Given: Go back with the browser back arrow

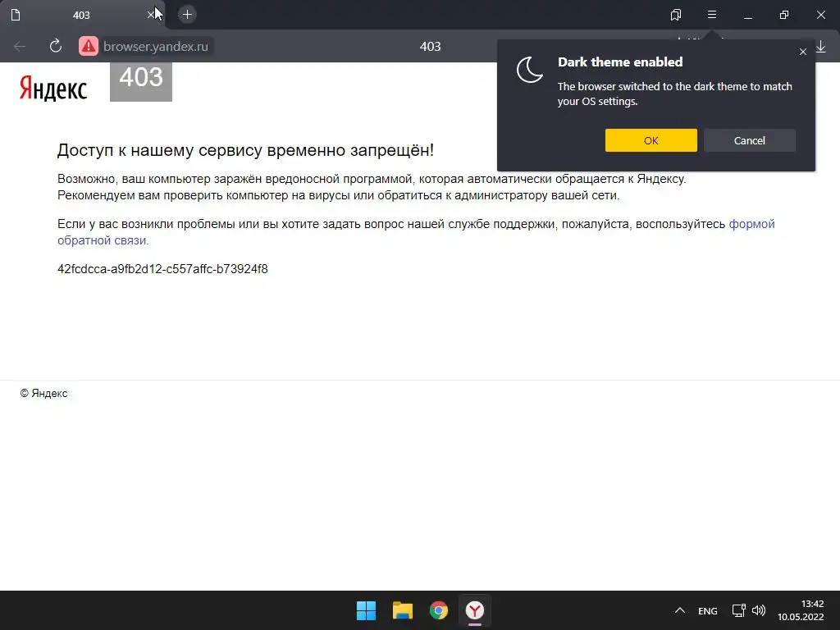Looking at the screenshot, I should pos(20,47).
